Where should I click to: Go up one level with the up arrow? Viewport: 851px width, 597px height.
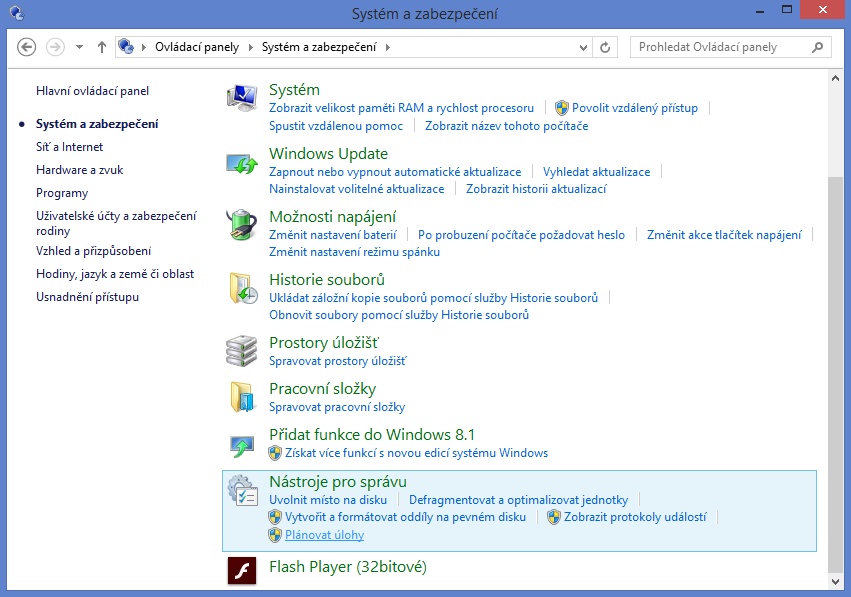[x=102, y=47]
